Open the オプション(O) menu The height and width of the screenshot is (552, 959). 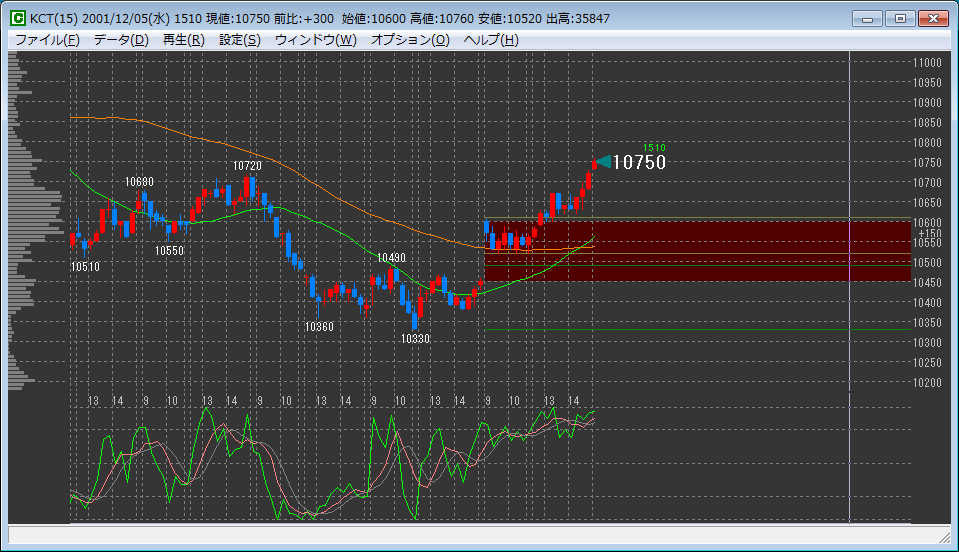pyautogui.click(x=410, y=40)
